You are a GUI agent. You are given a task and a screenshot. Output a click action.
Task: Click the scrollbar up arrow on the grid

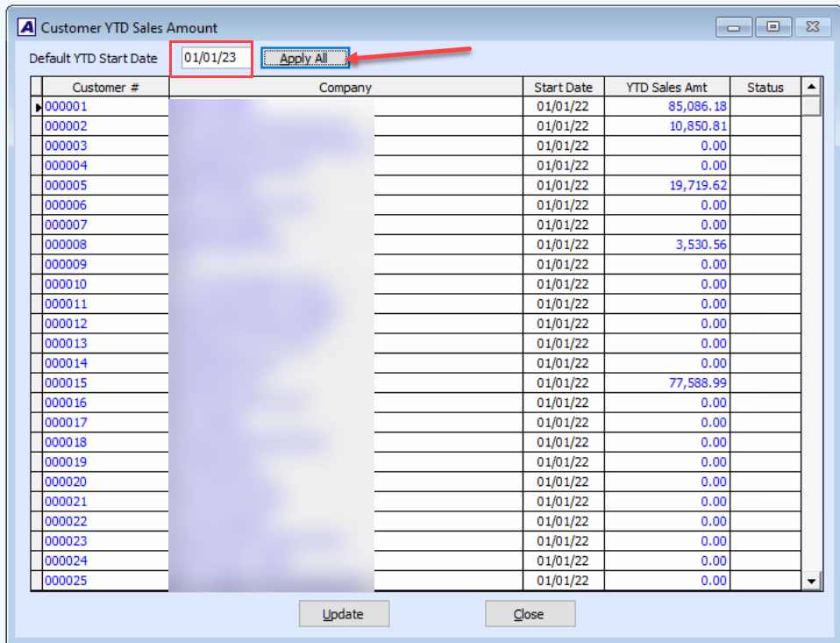tap(811, 85)
